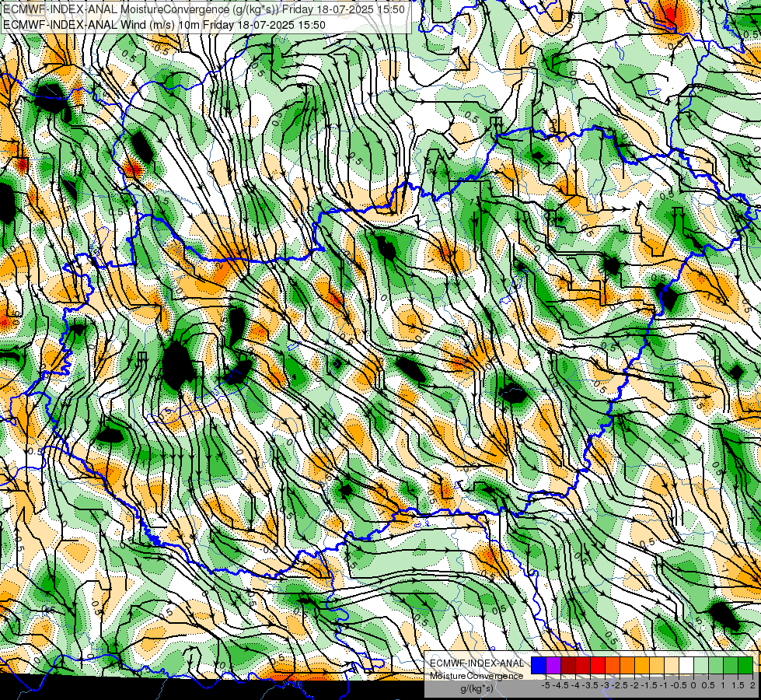
Task: Select the purple legend color swatch
Action: (553, 665)
